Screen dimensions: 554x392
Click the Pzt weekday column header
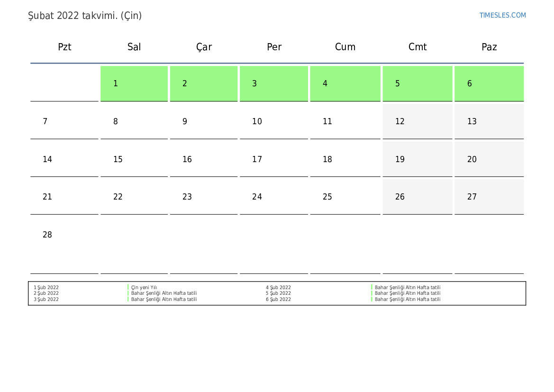[64, 47]
